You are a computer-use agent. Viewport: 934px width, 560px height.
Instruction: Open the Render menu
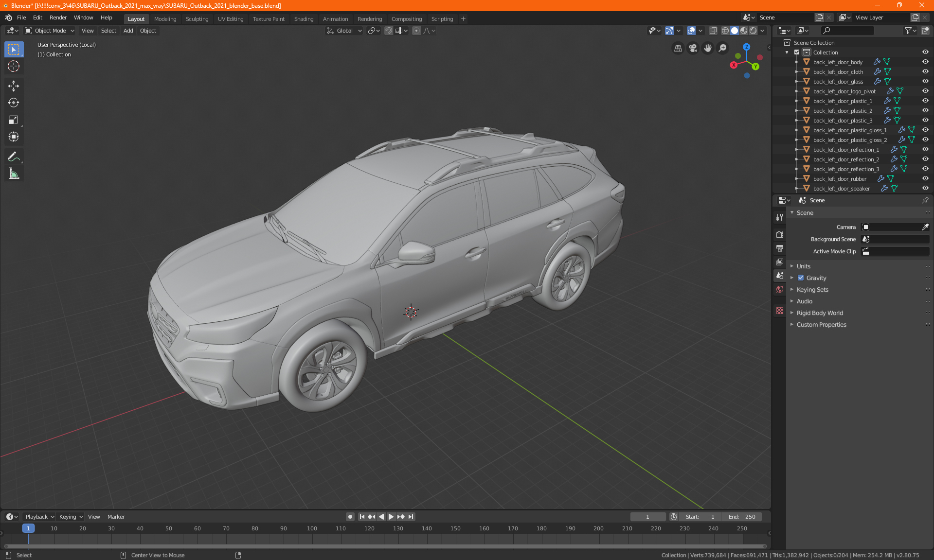(58, 17)
